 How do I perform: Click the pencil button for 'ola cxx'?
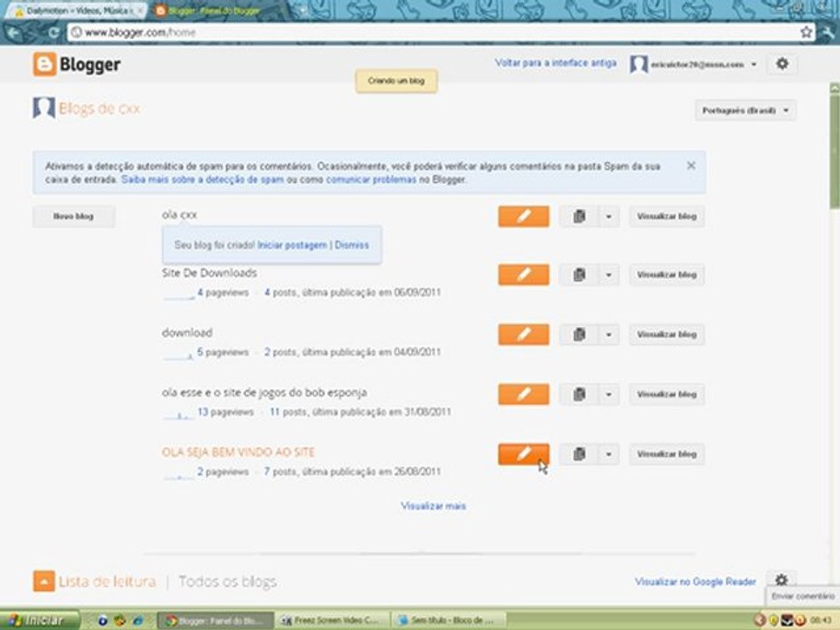click(523, 216)
